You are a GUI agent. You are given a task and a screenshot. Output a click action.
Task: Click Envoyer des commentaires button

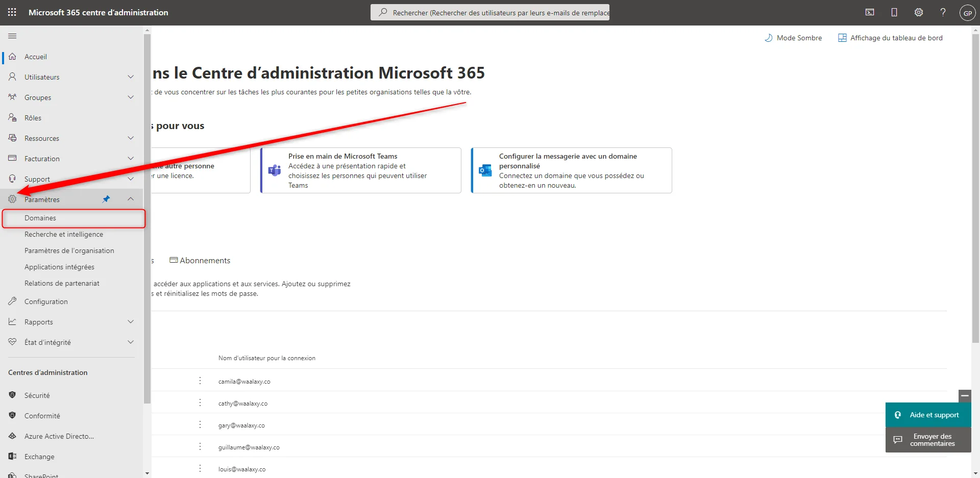point(928,440)
